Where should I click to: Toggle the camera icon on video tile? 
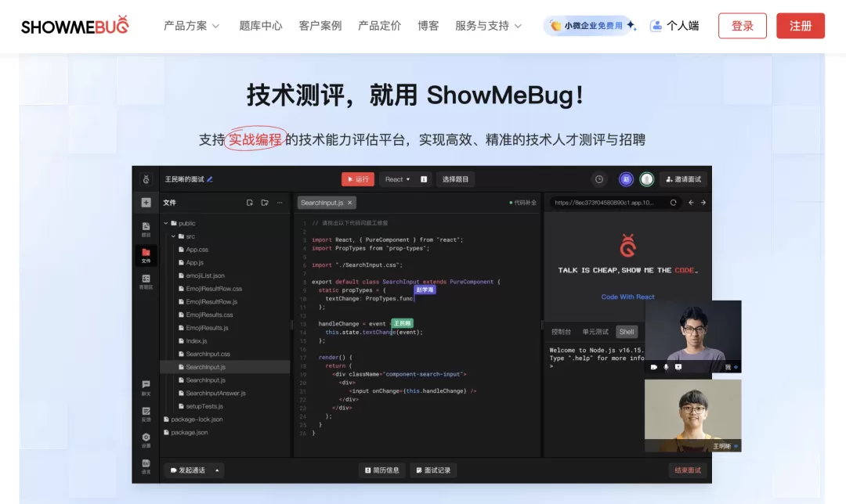(653, 367)
